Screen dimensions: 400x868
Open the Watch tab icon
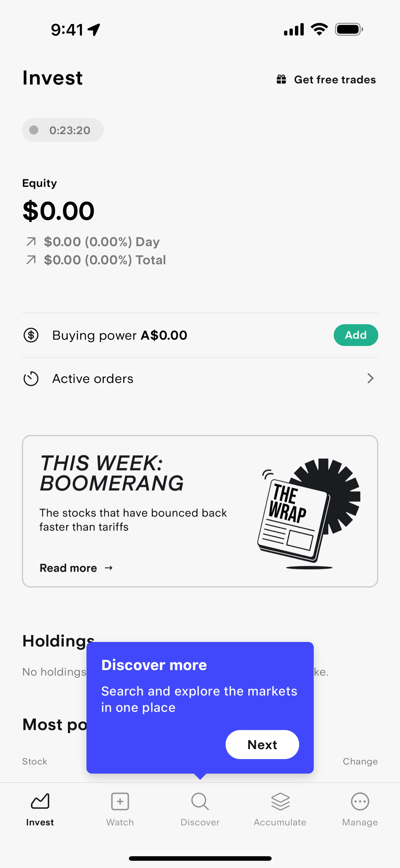click(120, 802)
